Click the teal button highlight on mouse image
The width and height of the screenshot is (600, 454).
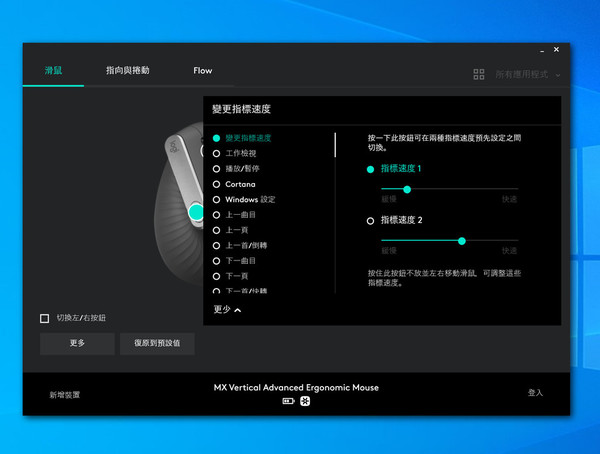point(196,212)
